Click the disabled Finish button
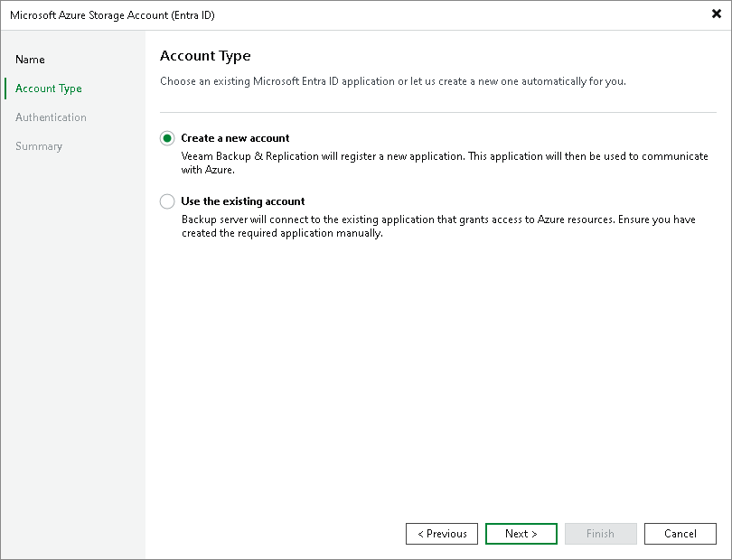 (600, 534)
